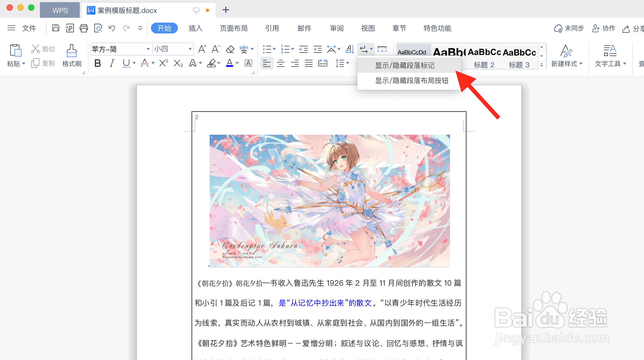The height and width of the screenshot is (360, 644).
Task: Toggle Align Left paragraph
Action: tap(267, 63)
